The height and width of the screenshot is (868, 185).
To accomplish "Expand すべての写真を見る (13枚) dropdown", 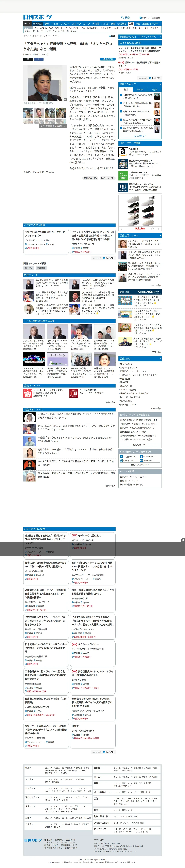I will (x=53, y=126).
